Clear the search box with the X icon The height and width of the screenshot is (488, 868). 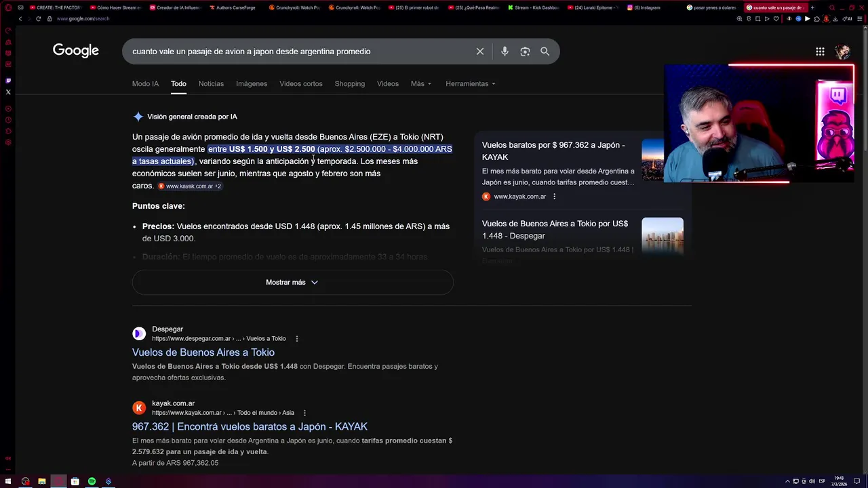pyautogui.click(x=480, y=52)
